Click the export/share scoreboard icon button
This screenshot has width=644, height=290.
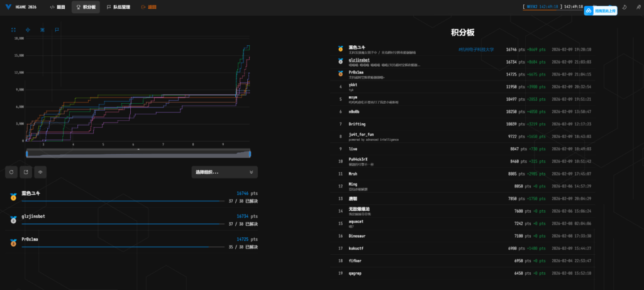point(26,172)
